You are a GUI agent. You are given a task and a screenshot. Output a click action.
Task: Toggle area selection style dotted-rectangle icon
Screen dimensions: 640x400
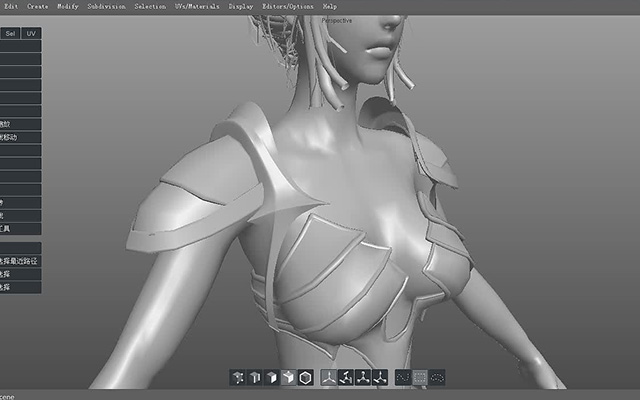420,378
